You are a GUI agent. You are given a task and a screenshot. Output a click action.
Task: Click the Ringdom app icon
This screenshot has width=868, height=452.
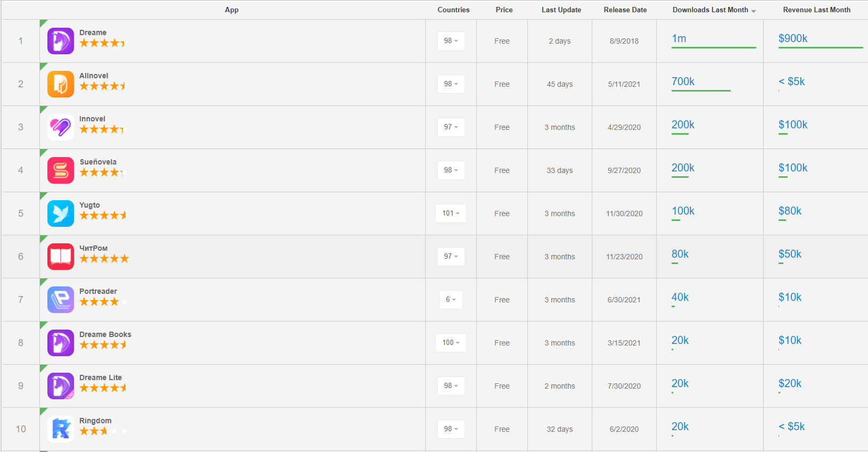tap(60, 429)
